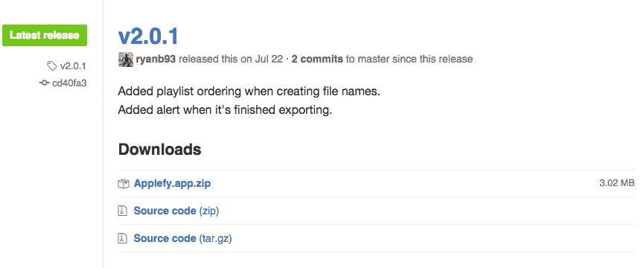Download Source code zip archive

(x=176, y=211)
